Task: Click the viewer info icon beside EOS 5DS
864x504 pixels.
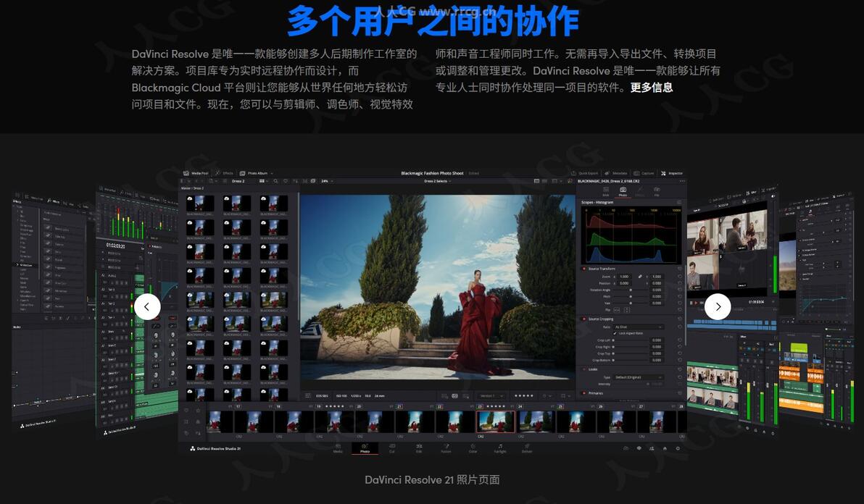Action: (307, 395)
